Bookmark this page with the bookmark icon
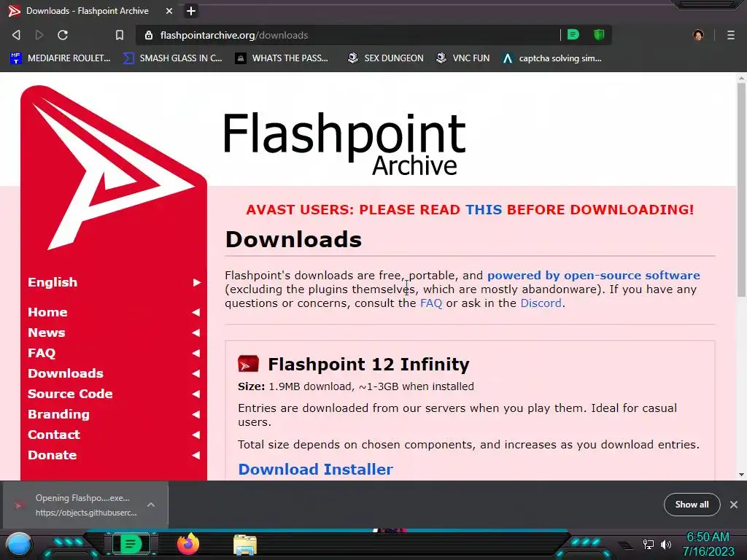747x560 pixels. click(x=119, y=35)
